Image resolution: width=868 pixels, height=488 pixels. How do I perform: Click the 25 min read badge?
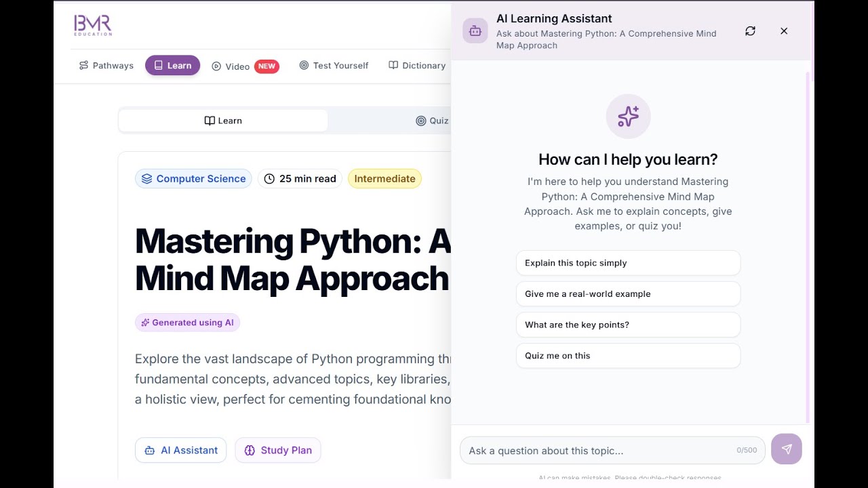click(300, 179)
